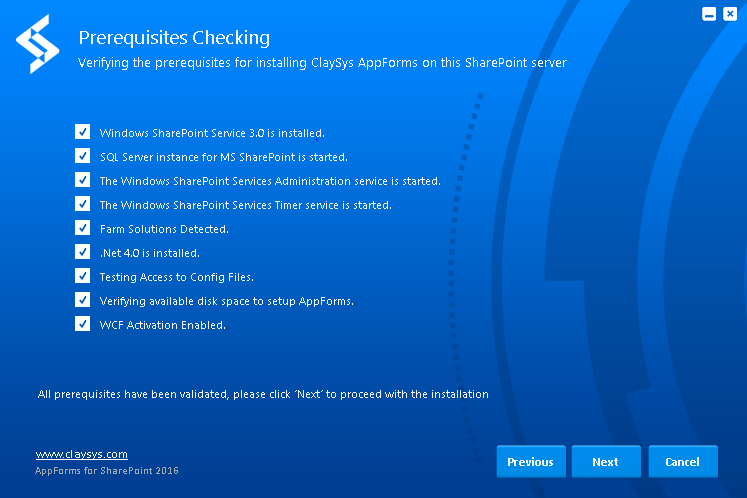Screen dimensions: 747x498
Task: Click the '.Net 4.0 is installed.' text
Action: point(150,253)
